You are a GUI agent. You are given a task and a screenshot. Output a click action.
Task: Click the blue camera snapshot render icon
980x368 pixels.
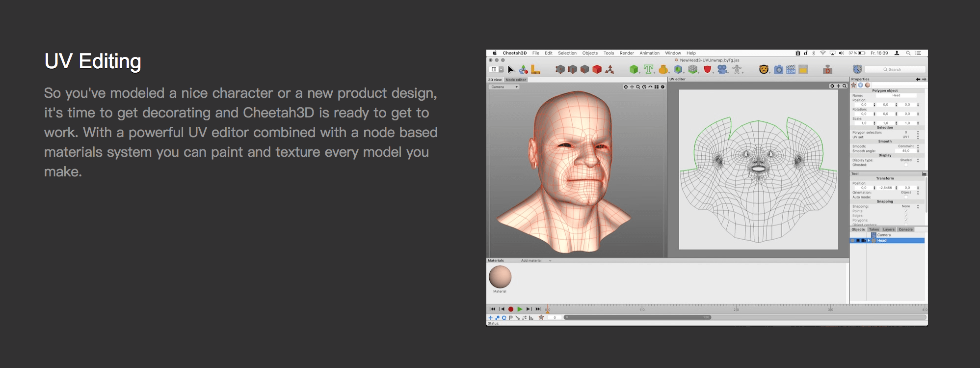[779, 70]
